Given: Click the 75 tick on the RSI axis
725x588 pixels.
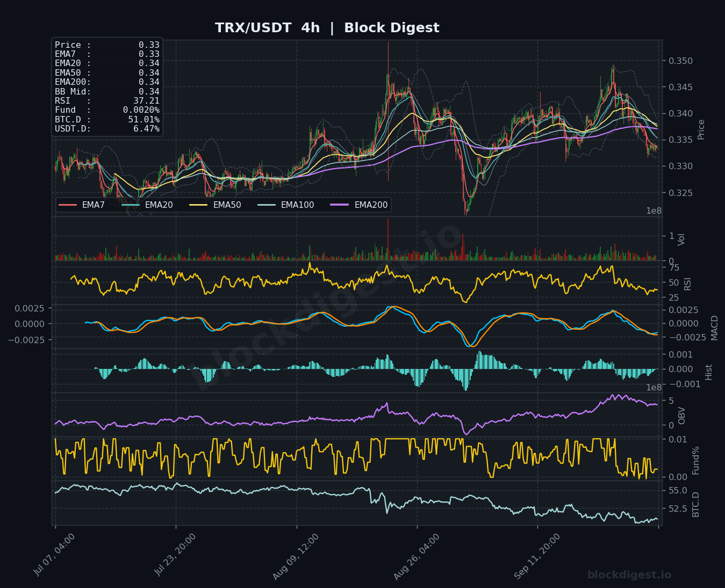Looking at the screenshot, I should point(674,268).
